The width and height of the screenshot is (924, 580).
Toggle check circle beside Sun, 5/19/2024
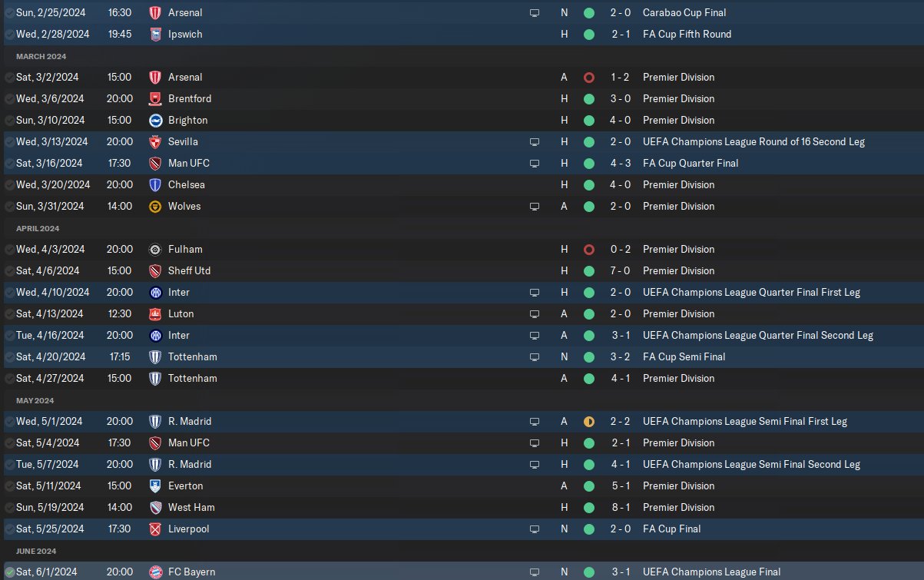coord(9,507)
